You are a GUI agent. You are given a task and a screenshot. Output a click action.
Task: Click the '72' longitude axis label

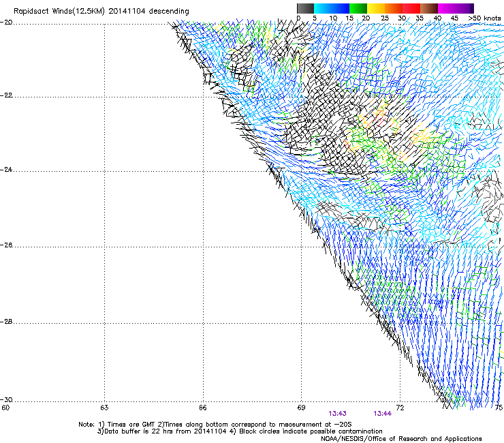coord(400,408)
